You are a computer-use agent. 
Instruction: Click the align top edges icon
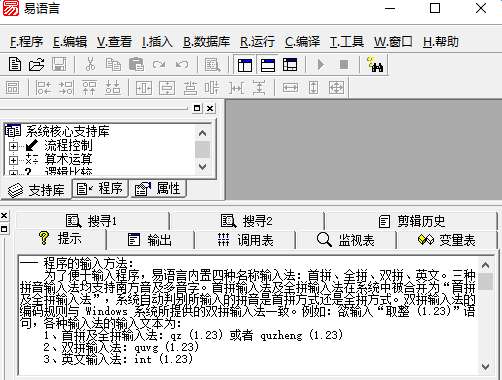[x=89, y=88]
